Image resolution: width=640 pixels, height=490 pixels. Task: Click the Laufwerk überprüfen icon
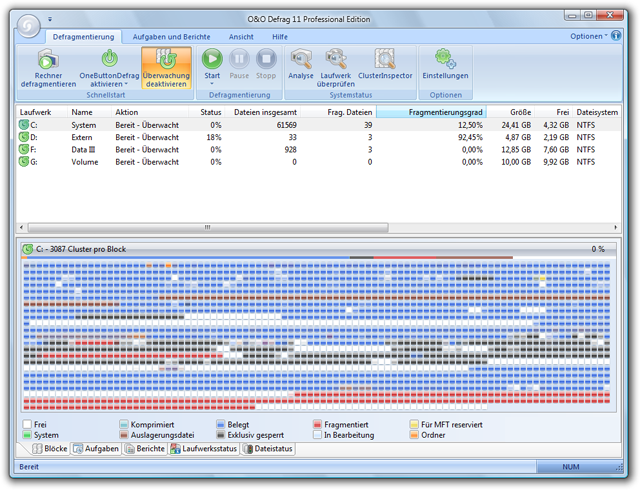point(336,60)
